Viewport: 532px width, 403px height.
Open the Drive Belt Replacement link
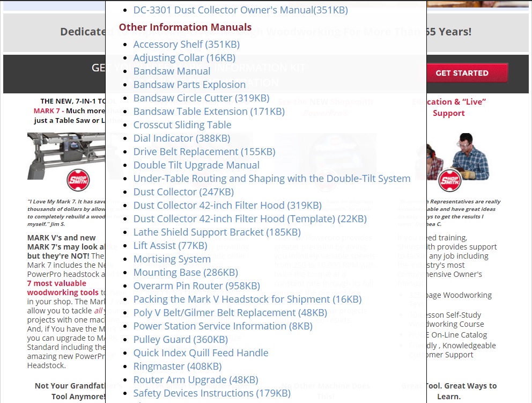pos(204,152)
